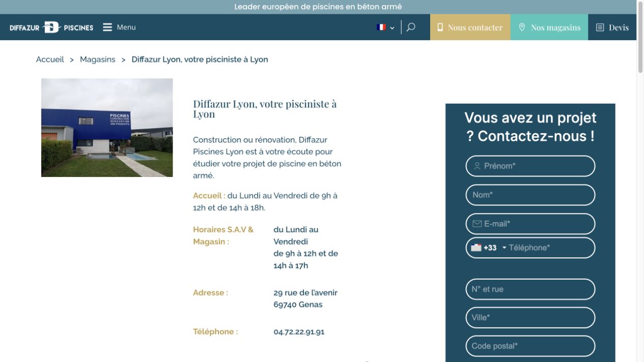This screenshot has width=644, height=362.
Task: Click the phone number 04.72.22.91.91
Action: [299, 332]
